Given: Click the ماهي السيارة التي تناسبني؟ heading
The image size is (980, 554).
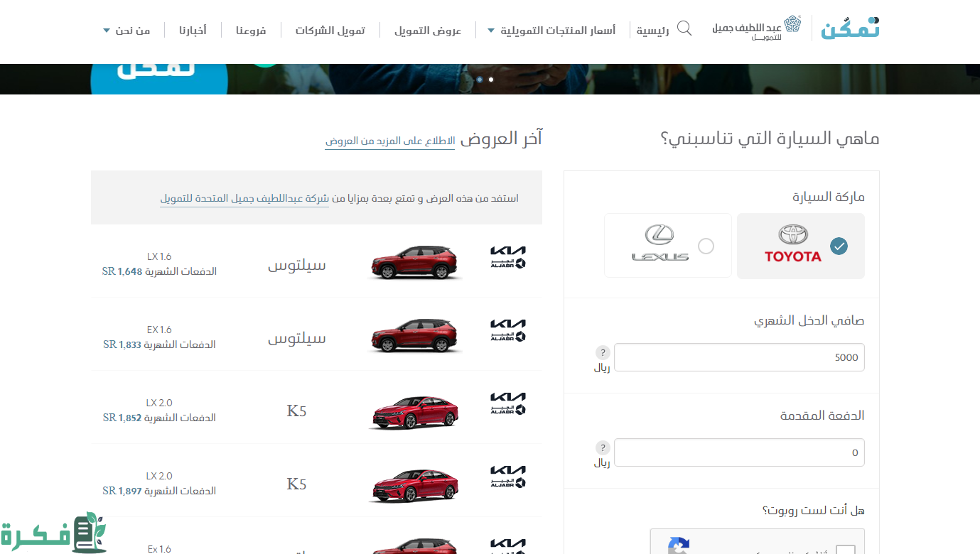Looking at the screenshot, I should 770,138.
